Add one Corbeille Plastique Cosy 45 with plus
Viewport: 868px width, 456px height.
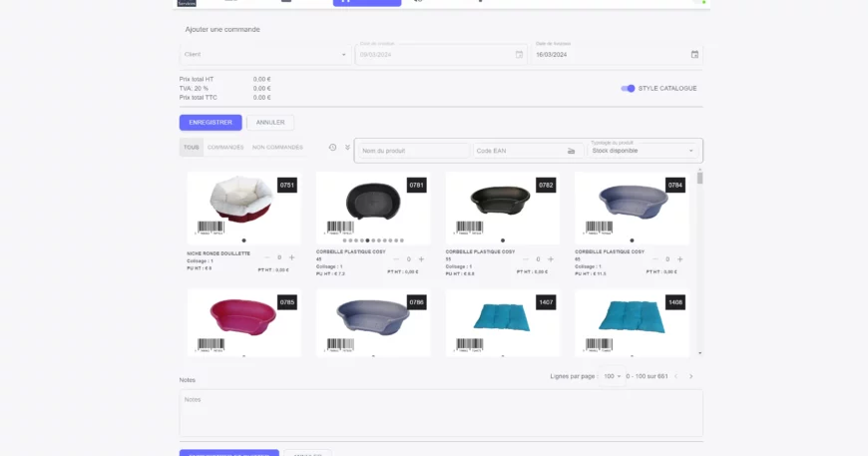(421, 259)
